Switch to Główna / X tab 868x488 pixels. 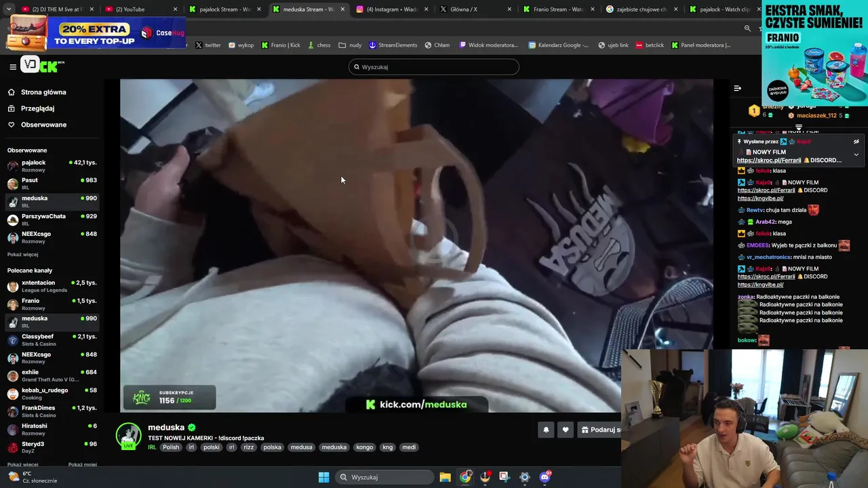pos(476,9)
